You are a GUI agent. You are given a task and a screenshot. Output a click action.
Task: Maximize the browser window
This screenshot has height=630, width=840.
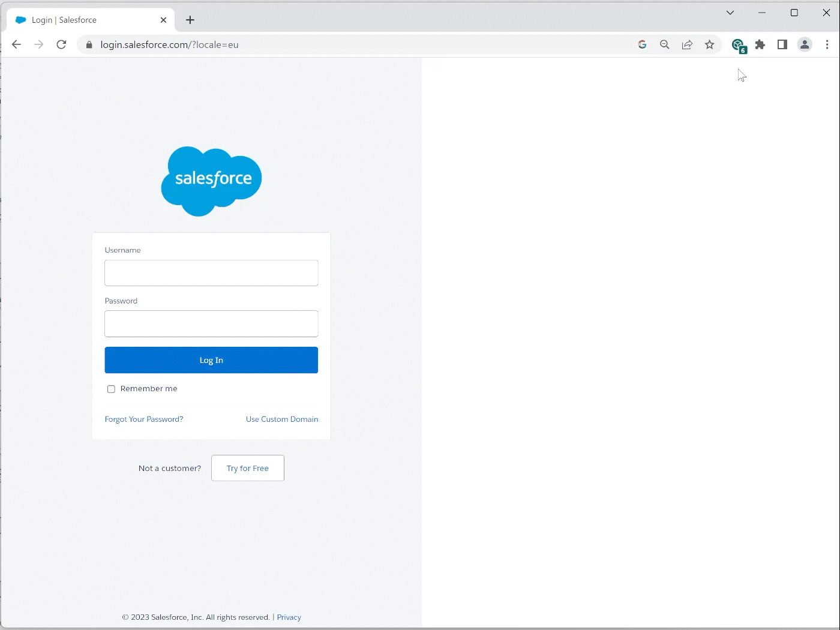(x=794, y=13)
